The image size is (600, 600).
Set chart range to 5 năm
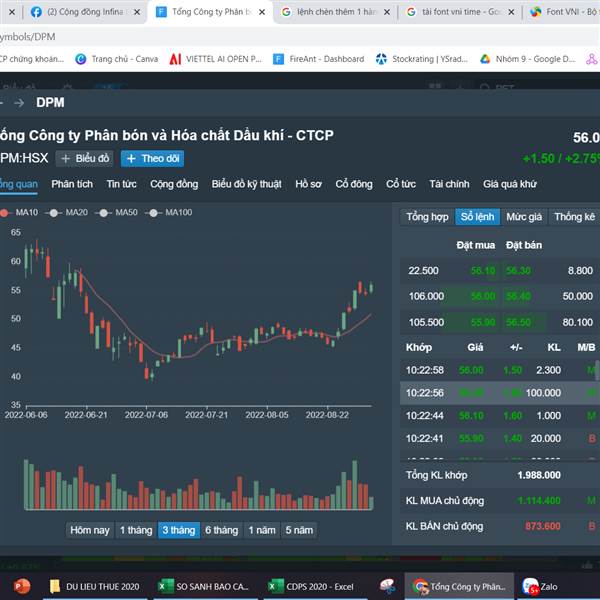(299, 530)
